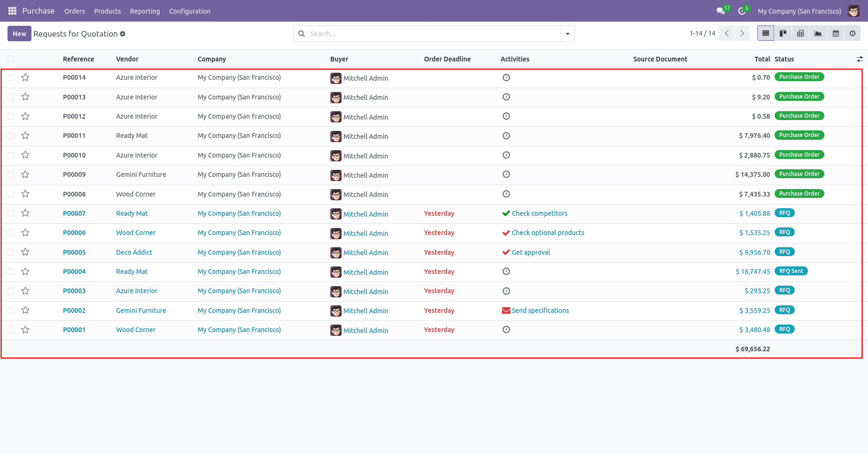This screenshot has width=868, height=454.
Task: Open order reference P00005
Action: pyautogui.click(x=74, y=252)
